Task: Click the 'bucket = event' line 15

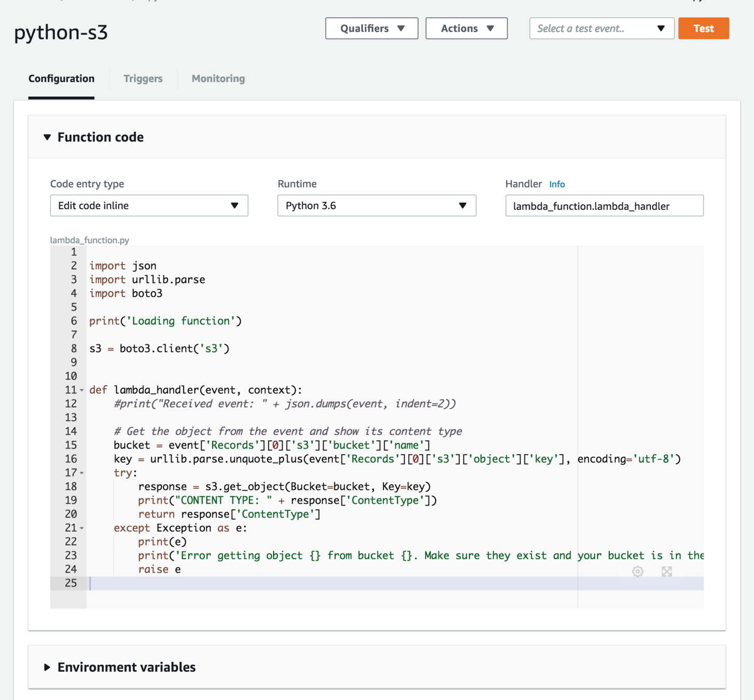Action: point(272,445)
